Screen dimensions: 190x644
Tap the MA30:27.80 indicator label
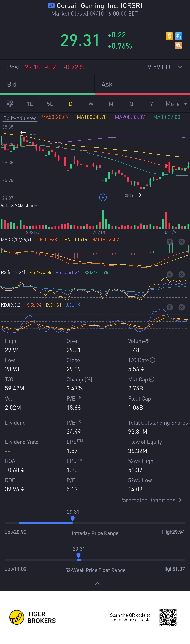[x=167, y=117]
